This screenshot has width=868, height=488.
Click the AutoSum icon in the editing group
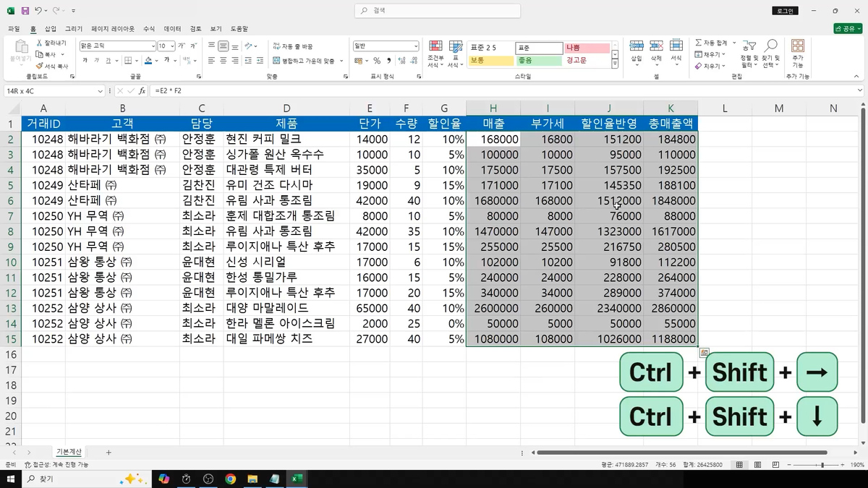click(699, 43)
